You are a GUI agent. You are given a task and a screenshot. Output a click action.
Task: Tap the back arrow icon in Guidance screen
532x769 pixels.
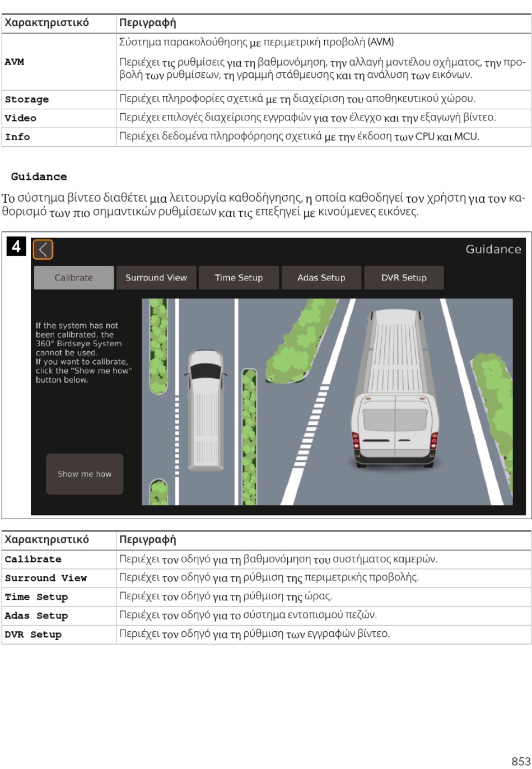(x=43, y=249)
